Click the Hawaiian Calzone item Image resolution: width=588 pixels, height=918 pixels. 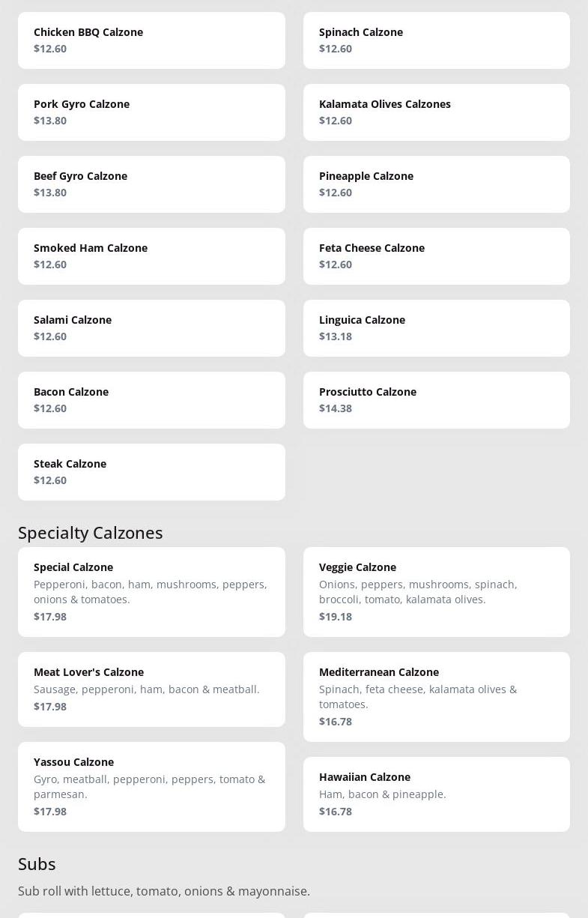(x=436, y=794)
